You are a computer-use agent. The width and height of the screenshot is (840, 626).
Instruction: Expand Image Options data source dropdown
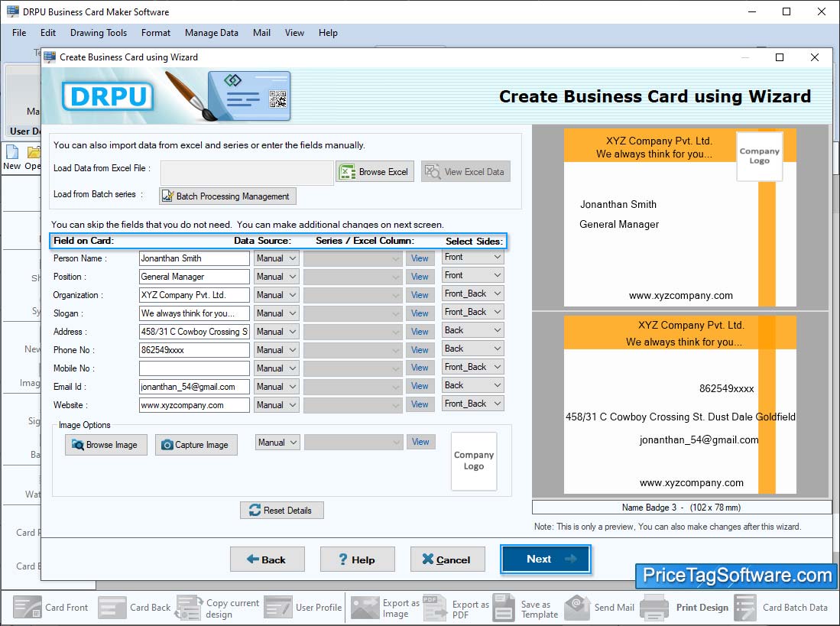pyautogui.click(x=277, y=443)
